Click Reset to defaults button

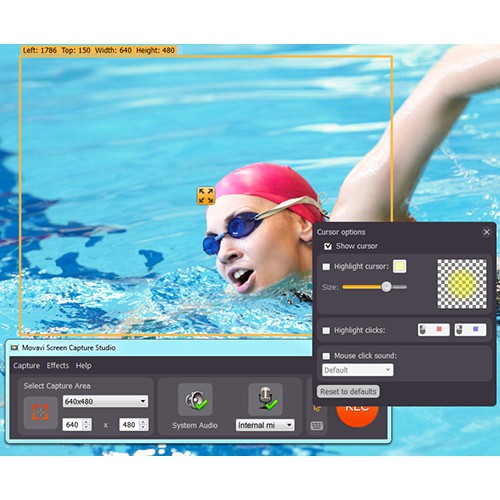(348, 391)
